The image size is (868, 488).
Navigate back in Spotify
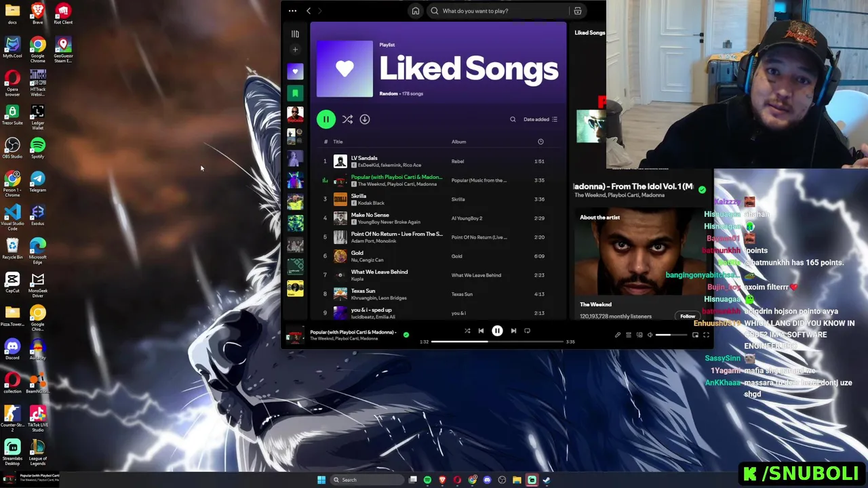tap(309, 11)
